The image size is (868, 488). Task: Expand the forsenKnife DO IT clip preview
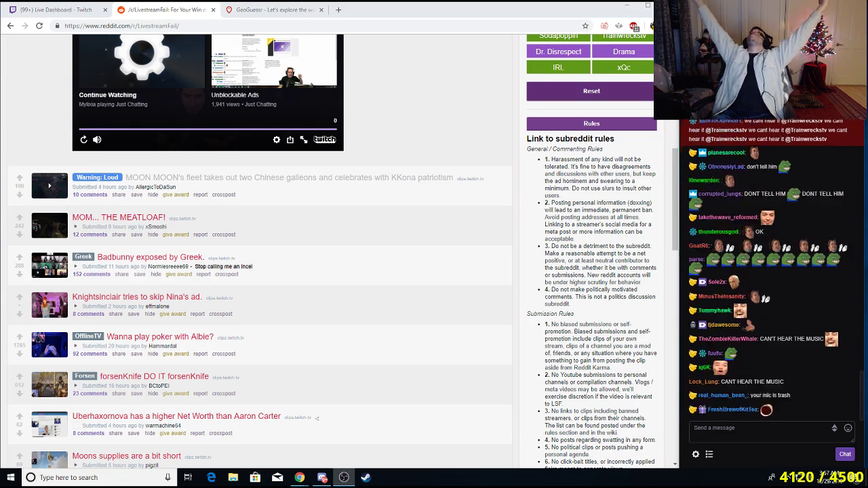click(x=75, y=386)
